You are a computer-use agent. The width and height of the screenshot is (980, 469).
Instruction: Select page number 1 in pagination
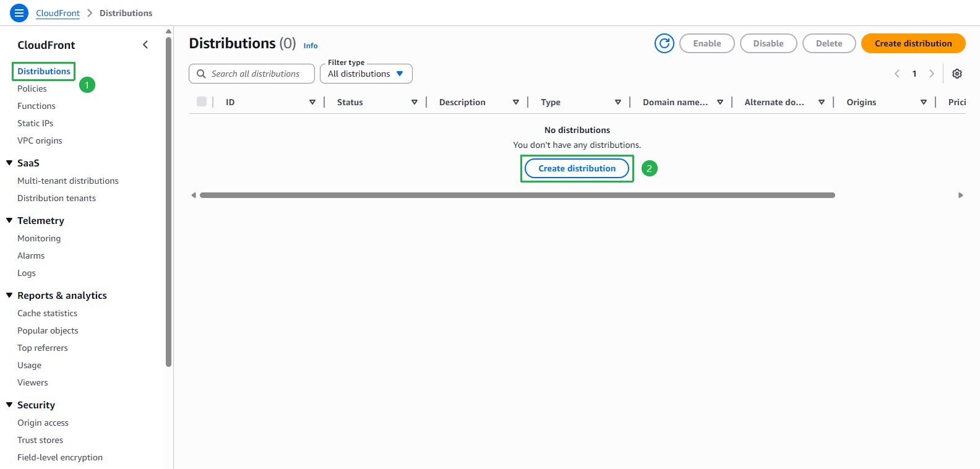(914, 74)
